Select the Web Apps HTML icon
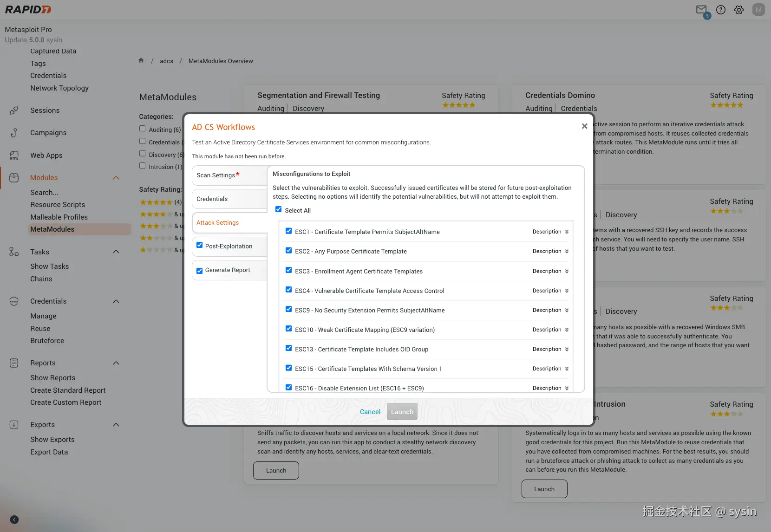The image size is (771, 532). point(14,155)
